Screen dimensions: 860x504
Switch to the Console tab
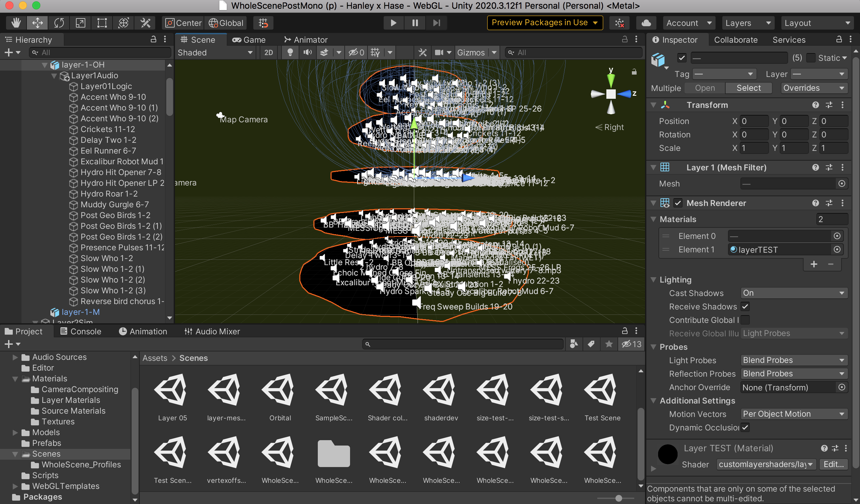click(81, 331)
